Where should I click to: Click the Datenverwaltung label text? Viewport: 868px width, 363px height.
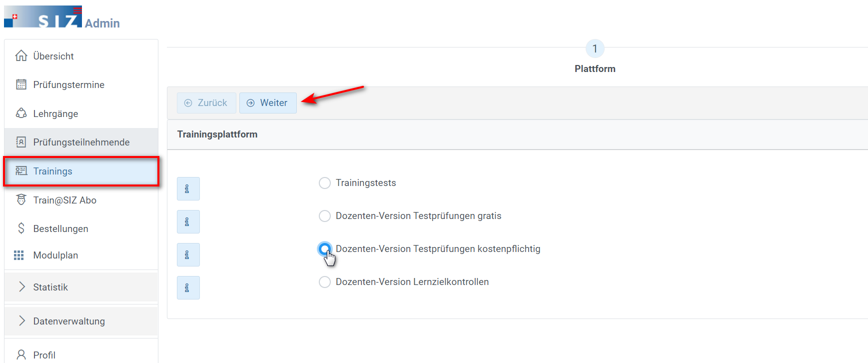[x=69, y=321]
